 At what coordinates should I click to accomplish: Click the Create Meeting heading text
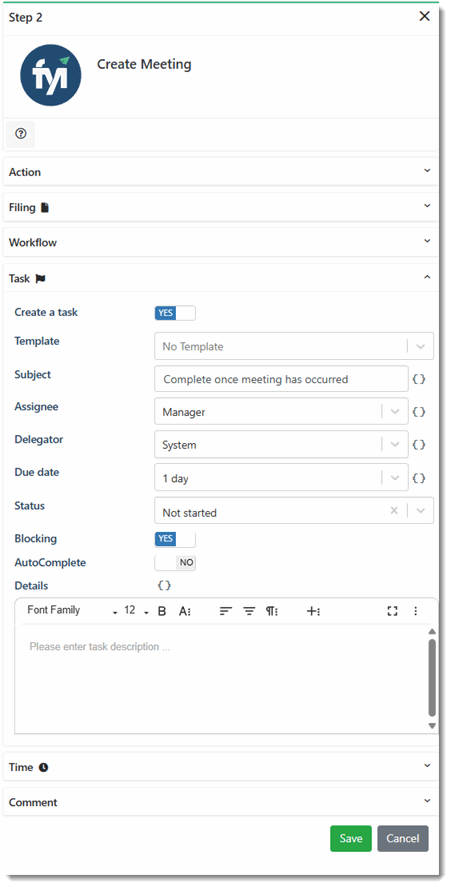click(144, 64)
